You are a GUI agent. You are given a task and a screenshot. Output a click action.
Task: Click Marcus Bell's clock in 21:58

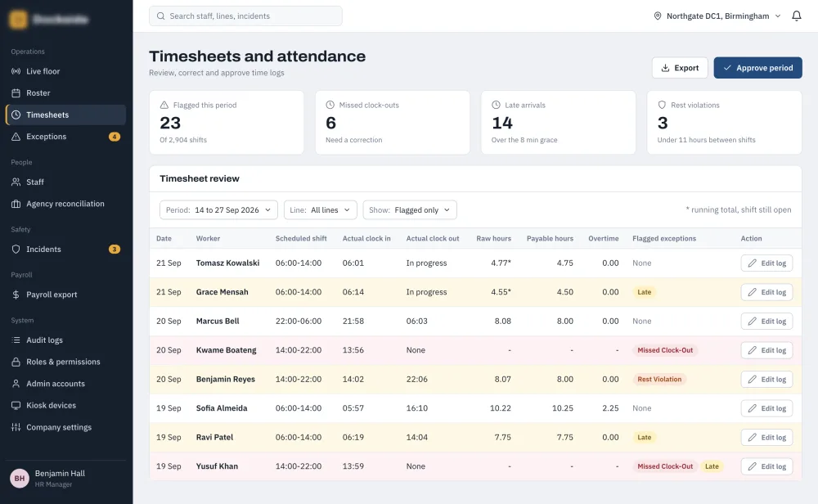point(353,322)
